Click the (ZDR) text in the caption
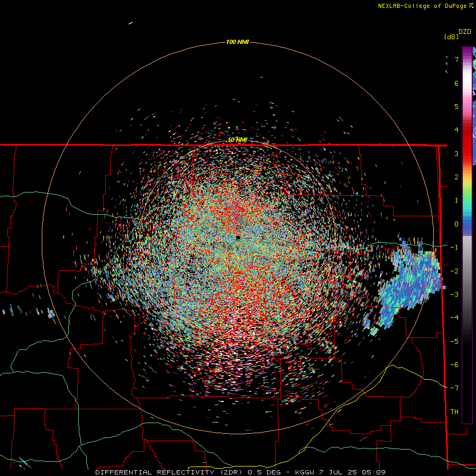The height and width of the screenshot is (476, 476). click(x=231, y=472)
